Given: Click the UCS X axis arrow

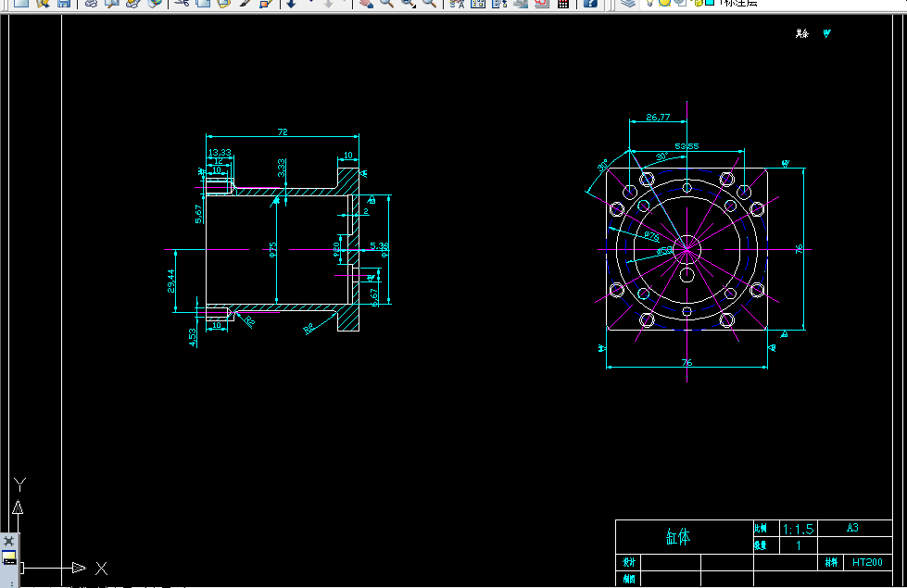Looking at the screenshot, I should (x=79, y=568).
